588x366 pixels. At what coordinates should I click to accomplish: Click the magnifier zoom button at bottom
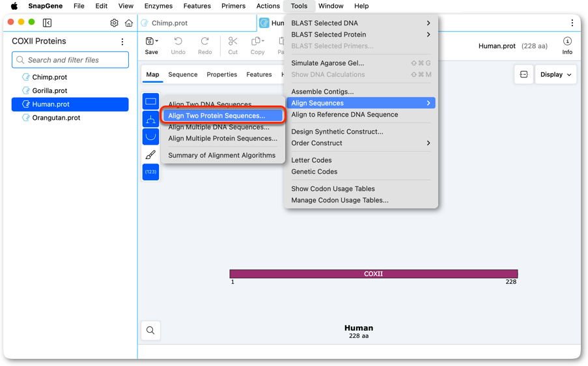(x=151, y=330)
